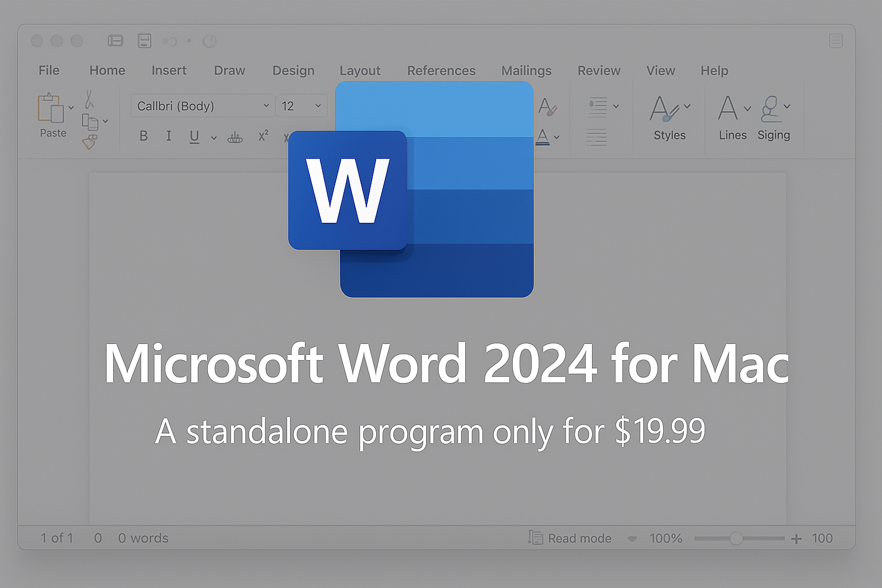
Task: Expand the Lines dropdown arrow
Action: (747, 109)
